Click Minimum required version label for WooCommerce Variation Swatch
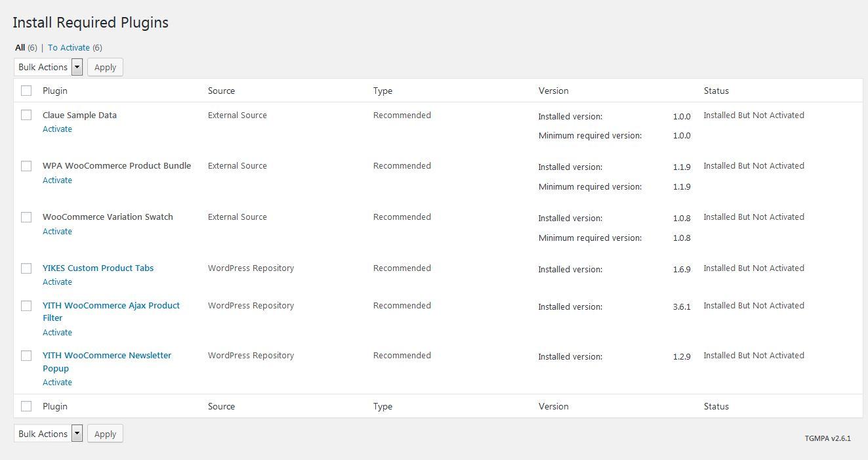 590,238
